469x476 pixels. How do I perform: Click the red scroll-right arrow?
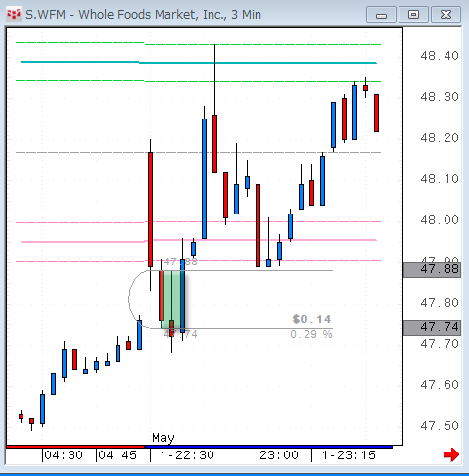tap(451, 454)
